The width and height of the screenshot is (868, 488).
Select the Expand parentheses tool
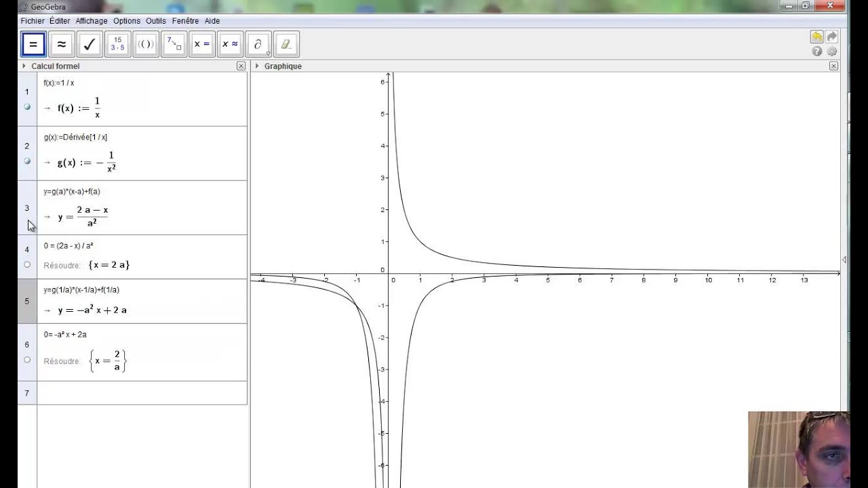click(146, 44)
